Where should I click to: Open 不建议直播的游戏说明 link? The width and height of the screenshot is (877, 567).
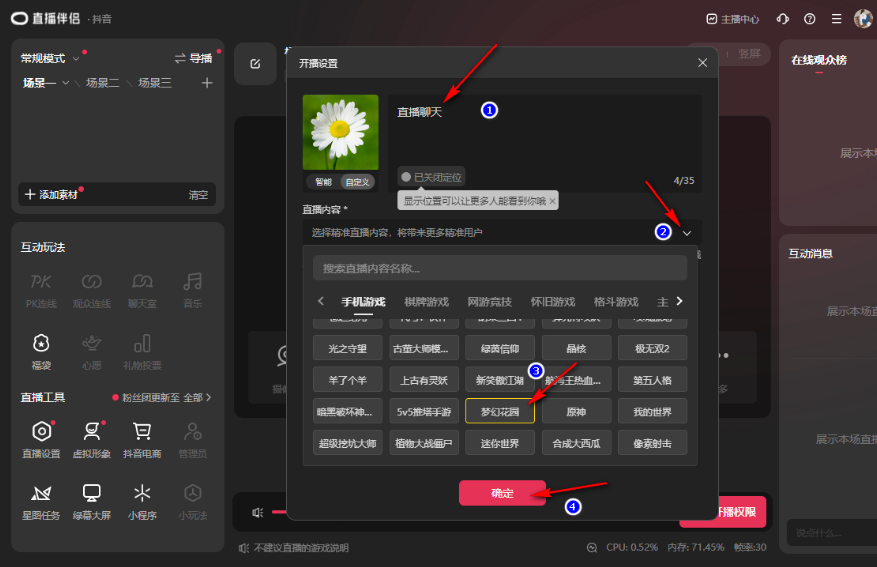(301, 548)
